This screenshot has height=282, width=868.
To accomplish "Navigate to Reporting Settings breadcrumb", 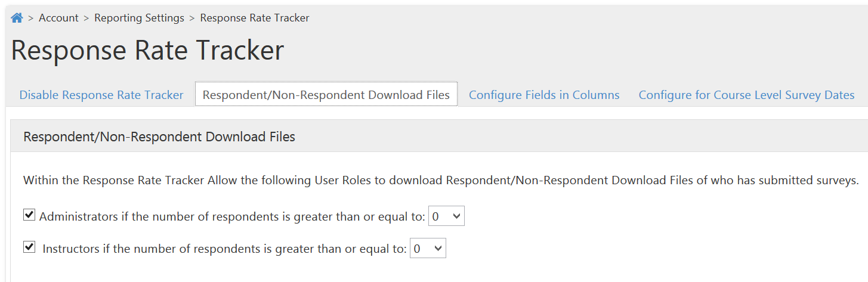I will click(x=139, y=18).
